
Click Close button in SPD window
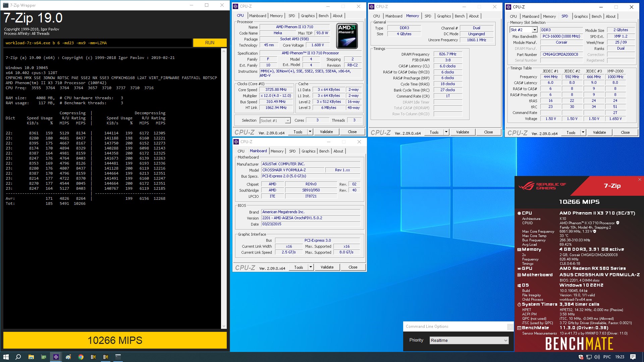pos(625,132)
